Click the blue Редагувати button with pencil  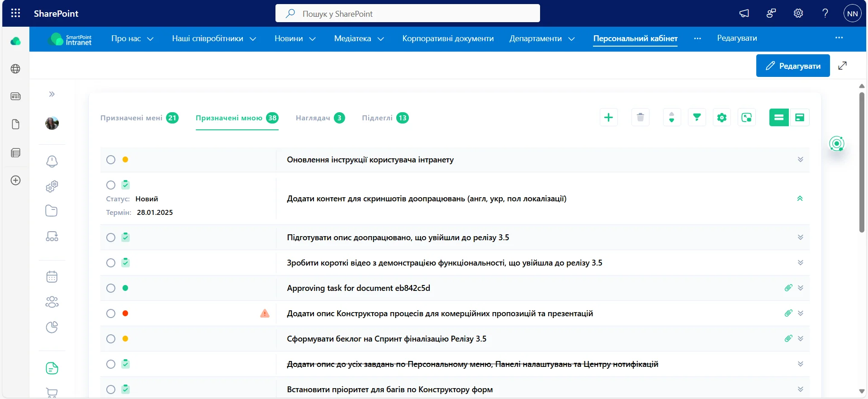793,66
